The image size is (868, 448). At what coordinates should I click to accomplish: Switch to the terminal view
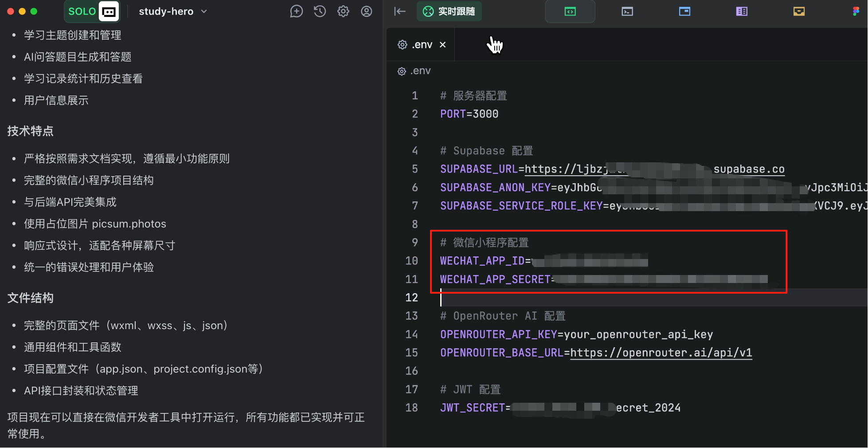(627, 12)
